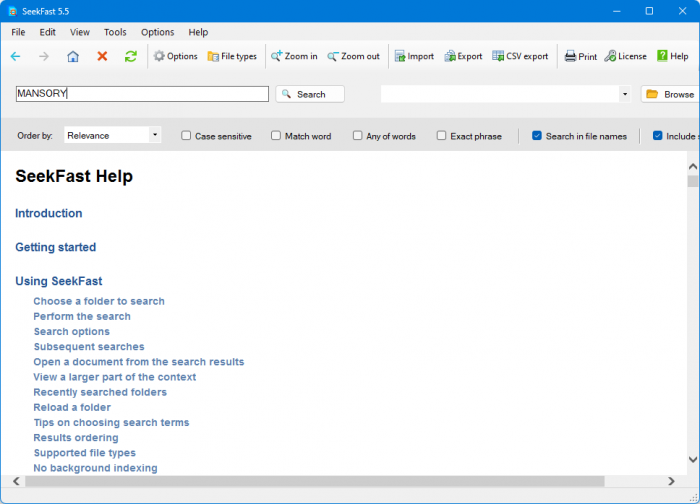Image resolution: width=700 pixels, height=504 pixels.
Task: Open the License dialog
Action: [x=625, y=56]
